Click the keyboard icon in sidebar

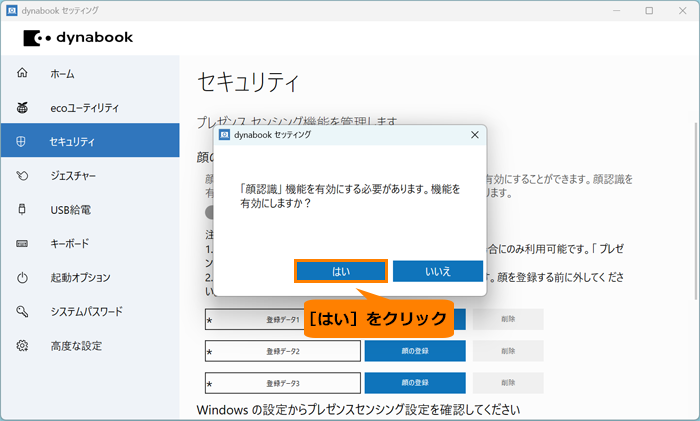coord(22,244)
